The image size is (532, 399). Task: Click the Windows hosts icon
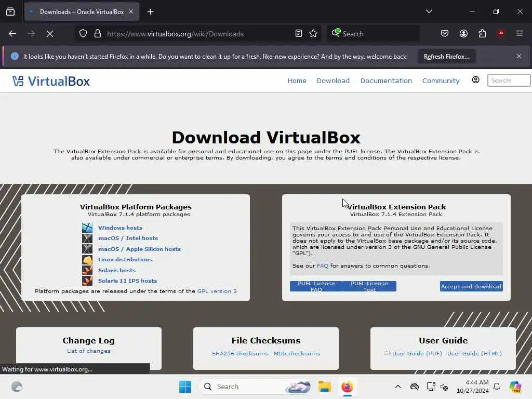point(87,228)
